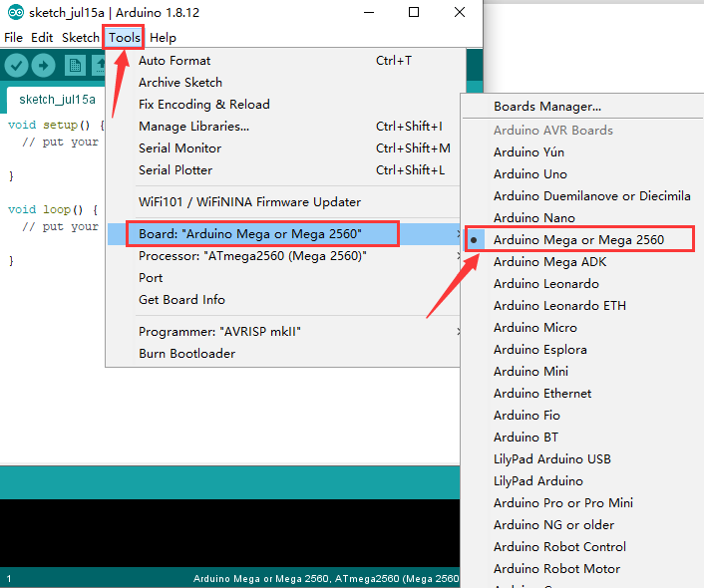The image size is (704, 588).
Task: Open Serial Monitor
Action: coord(286,148)
